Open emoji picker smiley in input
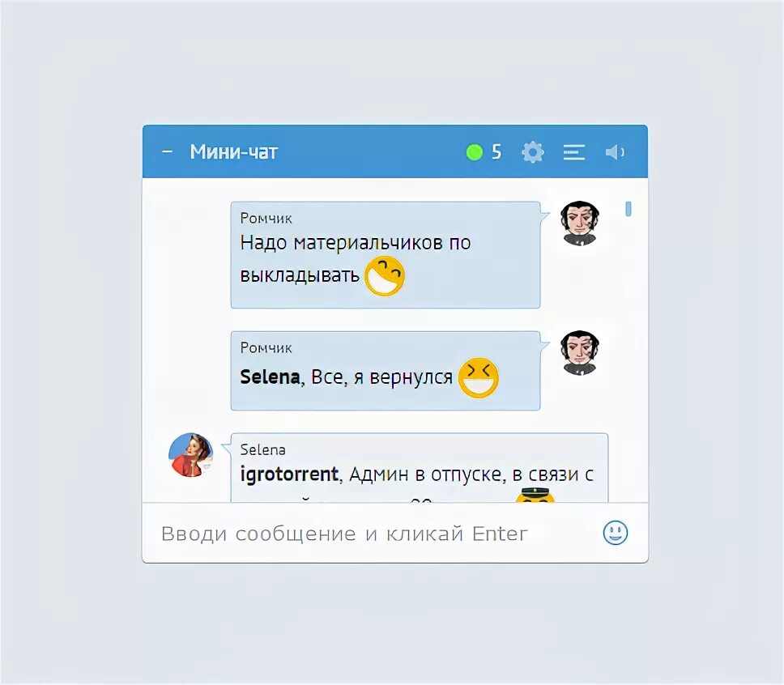The height and width of the screenshot is (685, 784). [x=615, y=533]
